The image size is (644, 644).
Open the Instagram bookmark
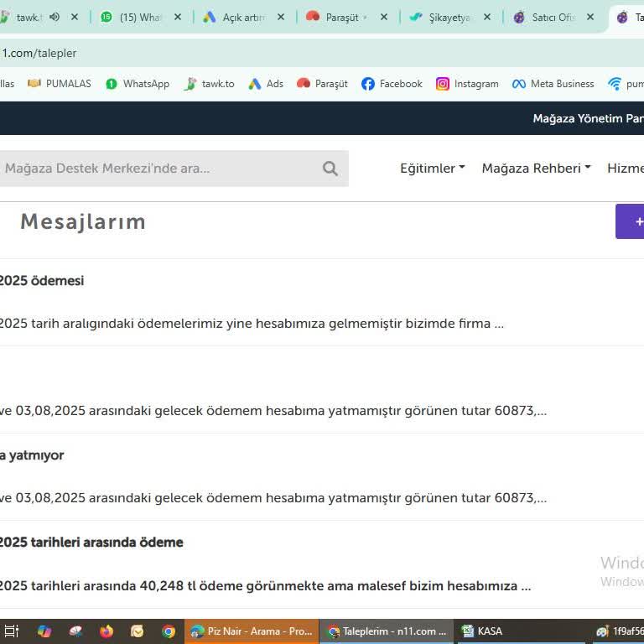(467, 84)
